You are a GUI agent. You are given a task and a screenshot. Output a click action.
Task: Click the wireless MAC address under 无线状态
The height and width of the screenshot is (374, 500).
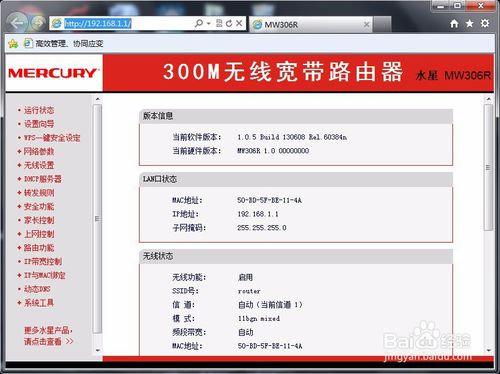(270, 346)
